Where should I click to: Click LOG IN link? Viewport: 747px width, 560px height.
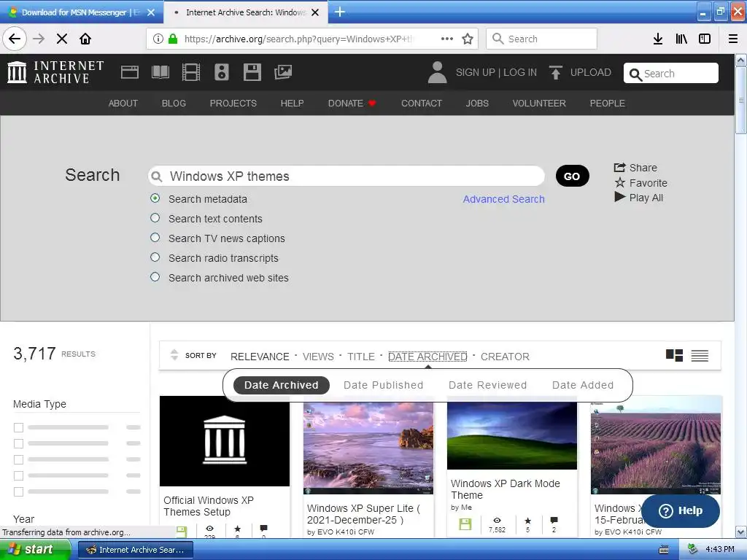coord(519,72)
